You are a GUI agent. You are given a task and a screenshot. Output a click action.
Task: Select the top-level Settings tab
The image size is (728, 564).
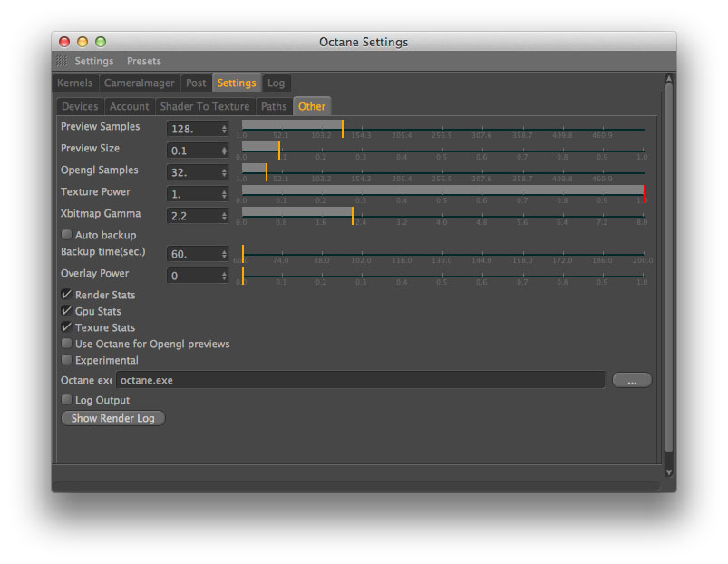pos(237,83)
